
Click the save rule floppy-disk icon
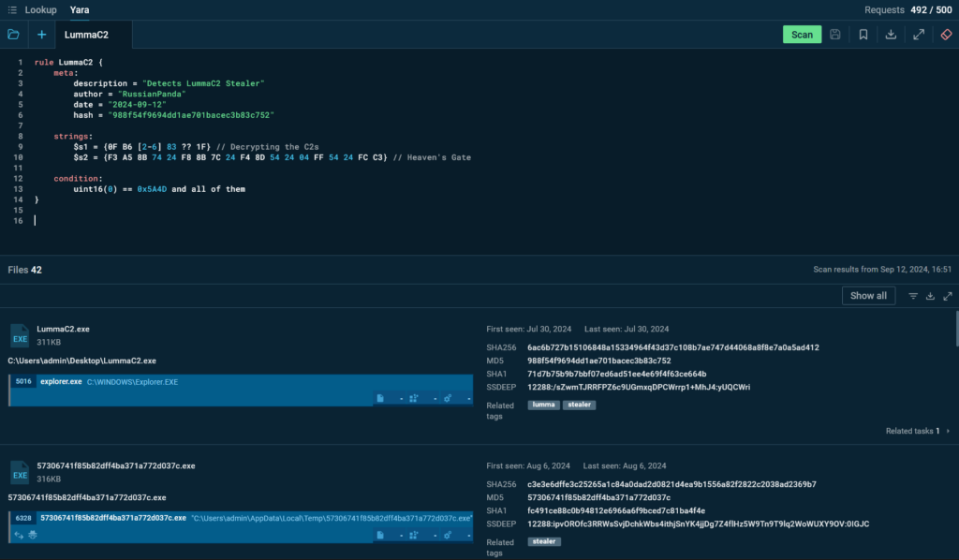[834, 35]
